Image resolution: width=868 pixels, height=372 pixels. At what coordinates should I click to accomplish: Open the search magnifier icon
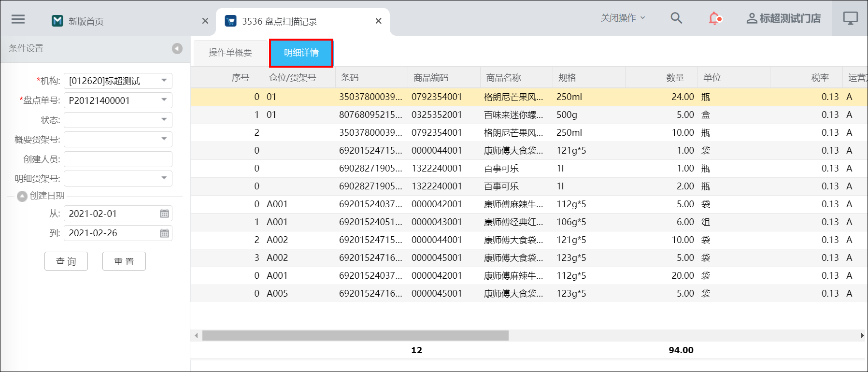pyautogui.click(x=676, y=18)
